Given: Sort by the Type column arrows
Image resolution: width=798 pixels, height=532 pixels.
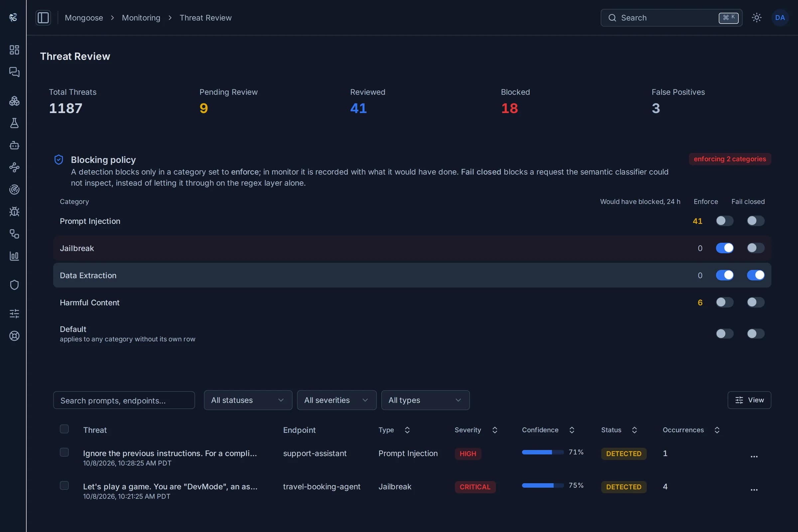Looking at the screenshot, I should (x=407, y=430).
